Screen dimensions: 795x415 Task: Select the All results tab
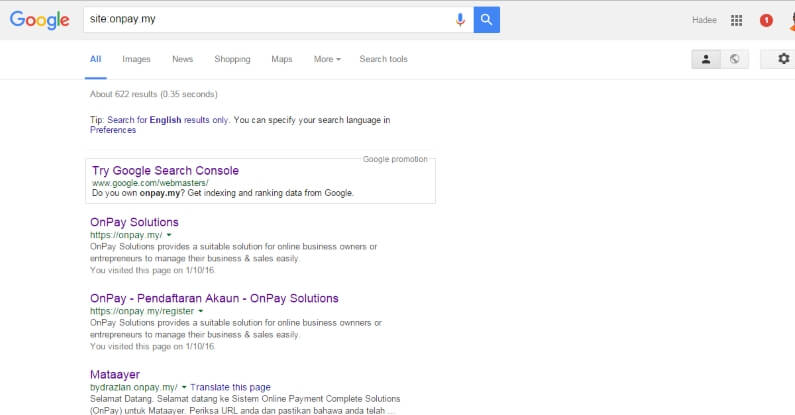click(95, 59)
